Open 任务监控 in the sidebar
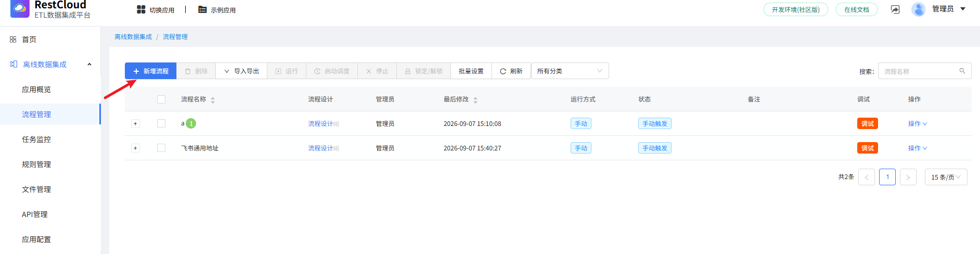Screen dimensions: 980x254 point(36,139)
